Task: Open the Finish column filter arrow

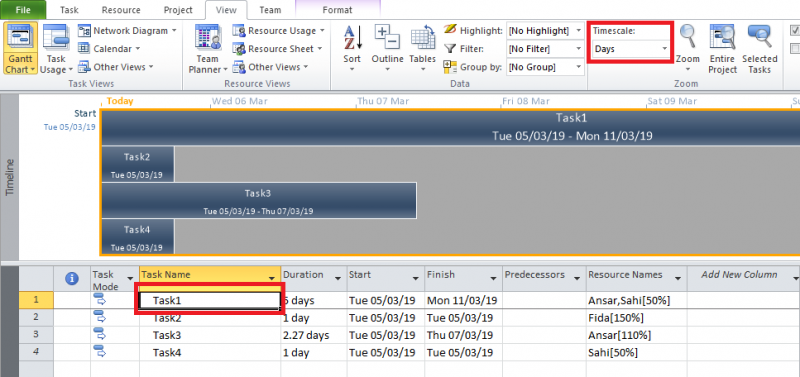Action: [x=493, y=279]
